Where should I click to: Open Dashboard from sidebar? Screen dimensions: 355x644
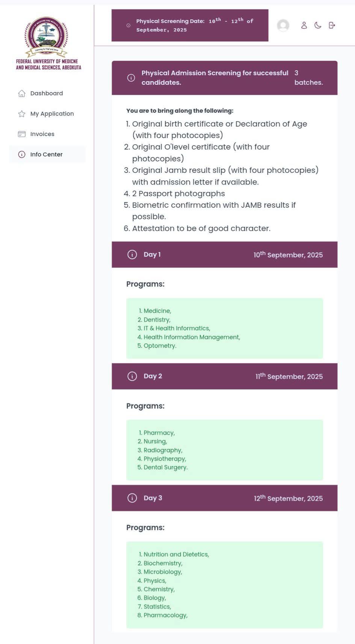click(x=47, y=93)
